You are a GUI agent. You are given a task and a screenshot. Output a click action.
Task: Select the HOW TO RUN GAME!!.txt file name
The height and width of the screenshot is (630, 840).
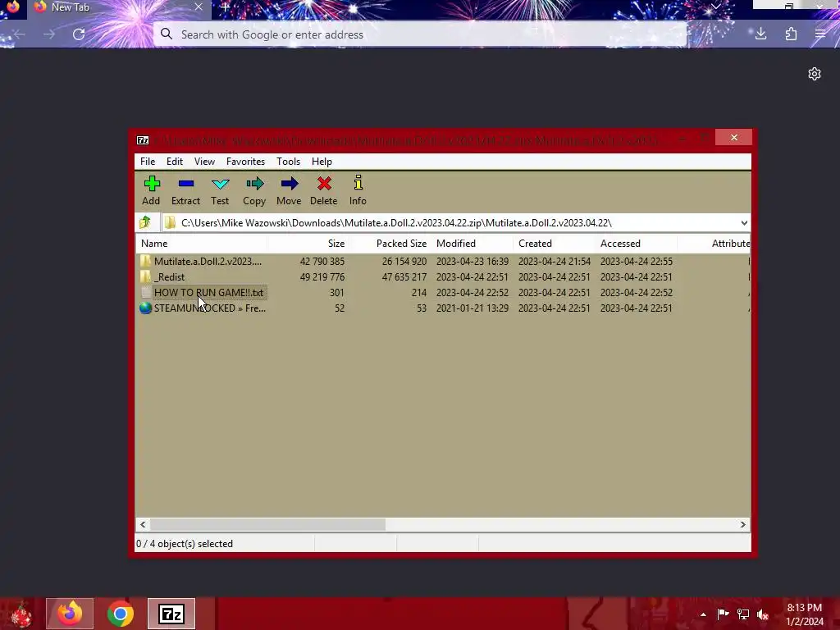pos(209,293)
